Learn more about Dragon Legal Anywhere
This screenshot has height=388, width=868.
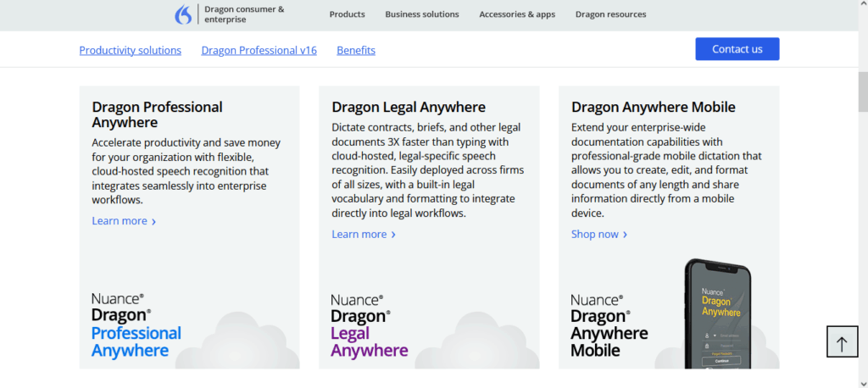[364, 234]
